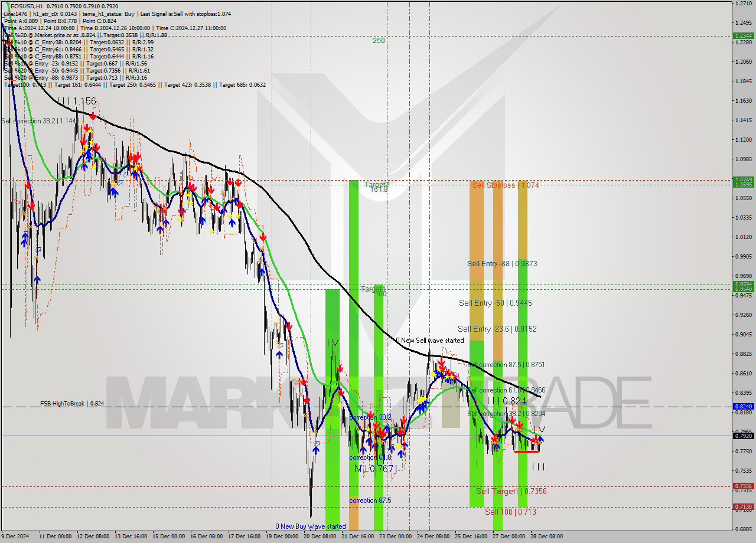Click the 'FSB-HighToBreak | 0.824' line label
This screenshot has height=543, width=756.
(x=72, y=404)
